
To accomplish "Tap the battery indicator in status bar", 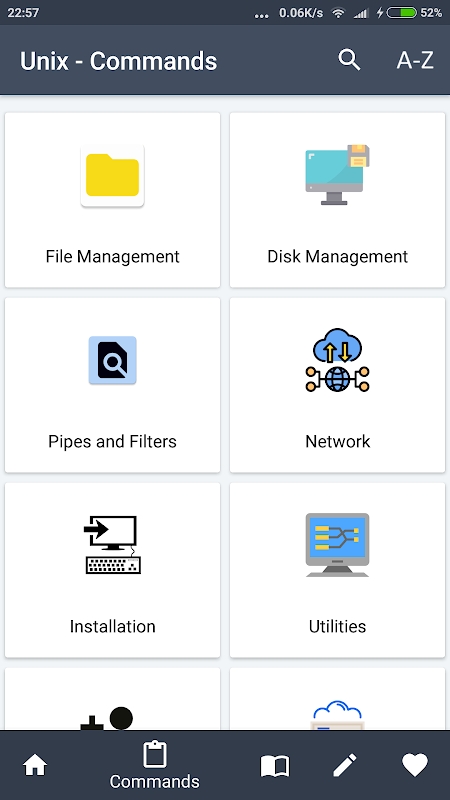I will tap(402, 13).
